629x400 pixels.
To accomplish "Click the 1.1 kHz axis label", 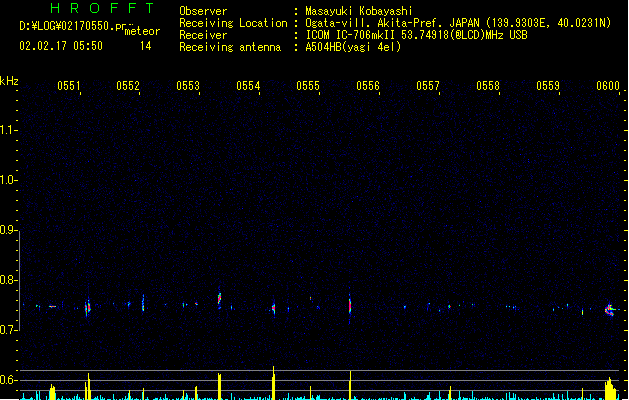I will 8,130.
